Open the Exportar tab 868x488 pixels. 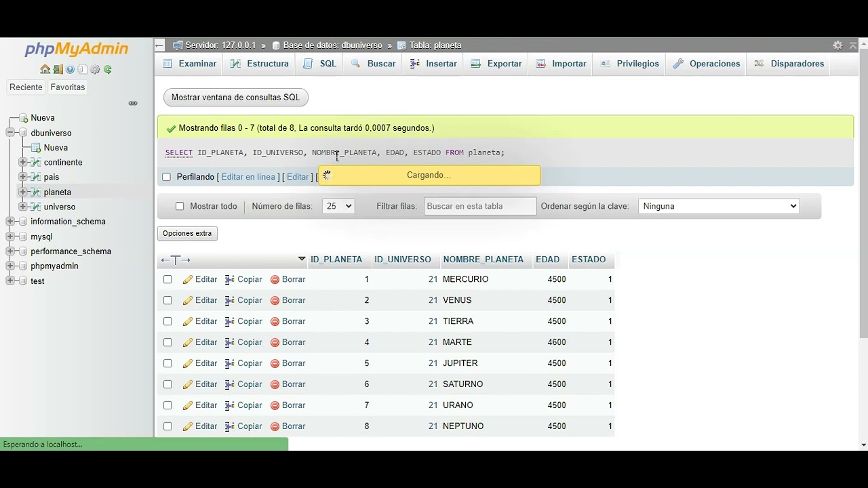[x=496, y=64]
